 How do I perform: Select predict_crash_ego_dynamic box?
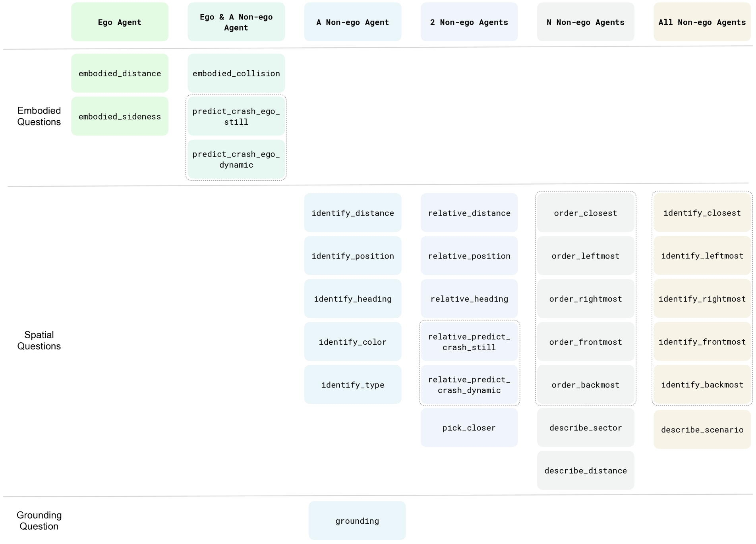coord(236,159)
